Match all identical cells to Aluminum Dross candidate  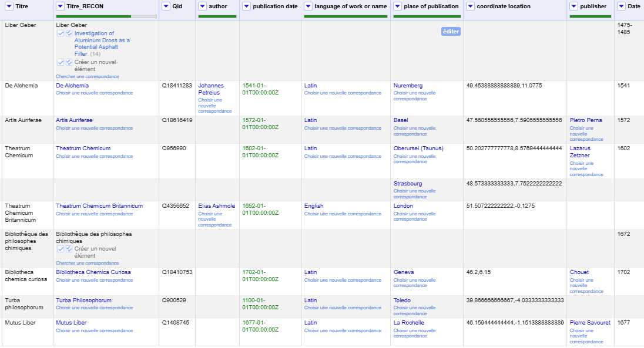(69, 33)
